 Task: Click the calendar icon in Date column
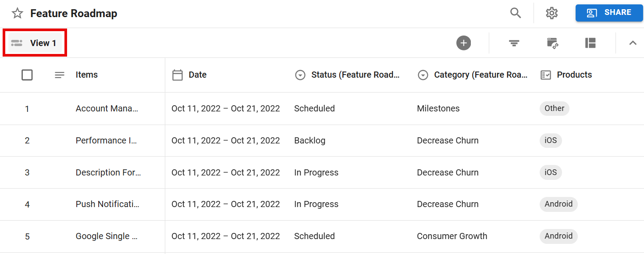[x=177, y=75]
